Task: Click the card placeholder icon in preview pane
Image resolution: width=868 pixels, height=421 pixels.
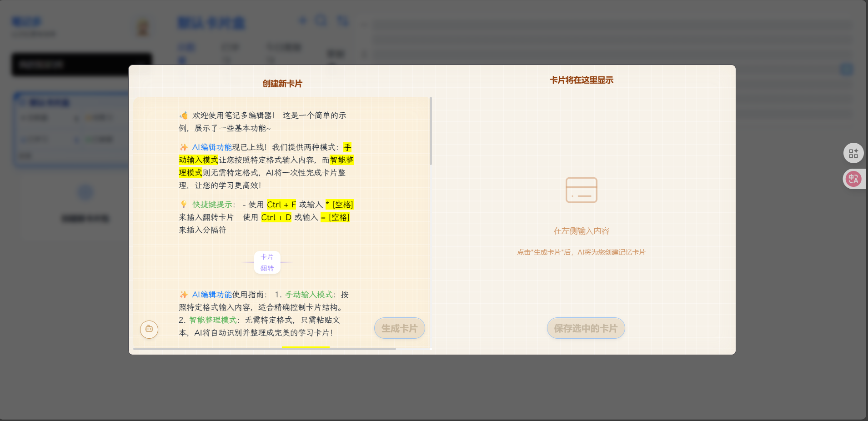Action: click(x=581, y=190)
